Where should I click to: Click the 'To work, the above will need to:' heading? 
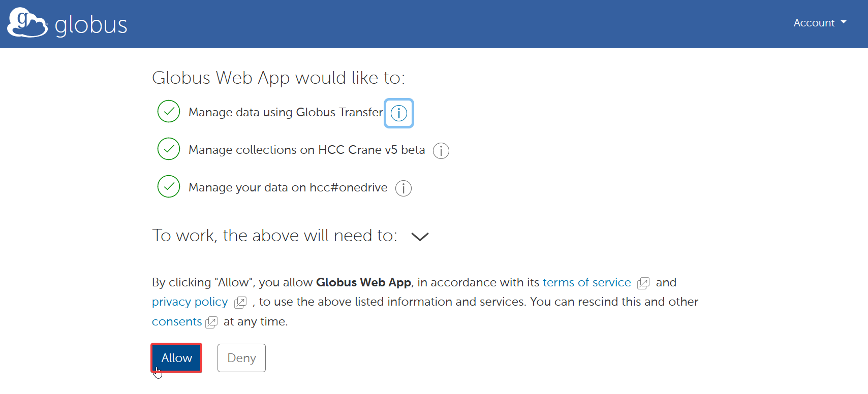click(x=274, y=236)
